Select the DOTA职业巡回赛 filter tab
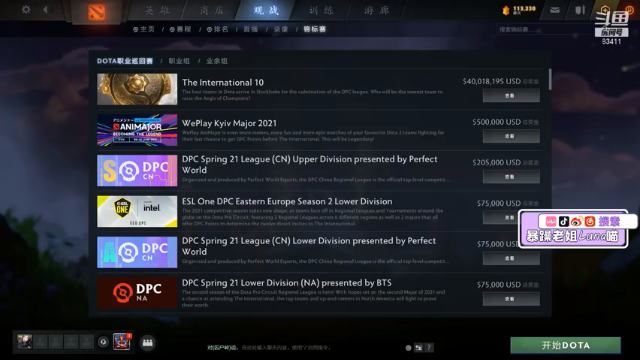 pos(125,61)
